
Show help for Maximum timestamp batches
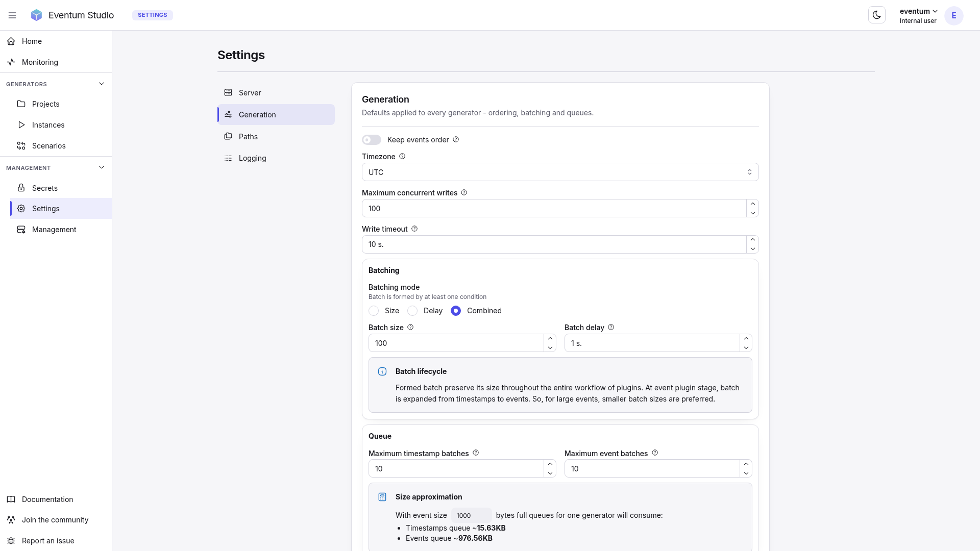pos(476,453)
